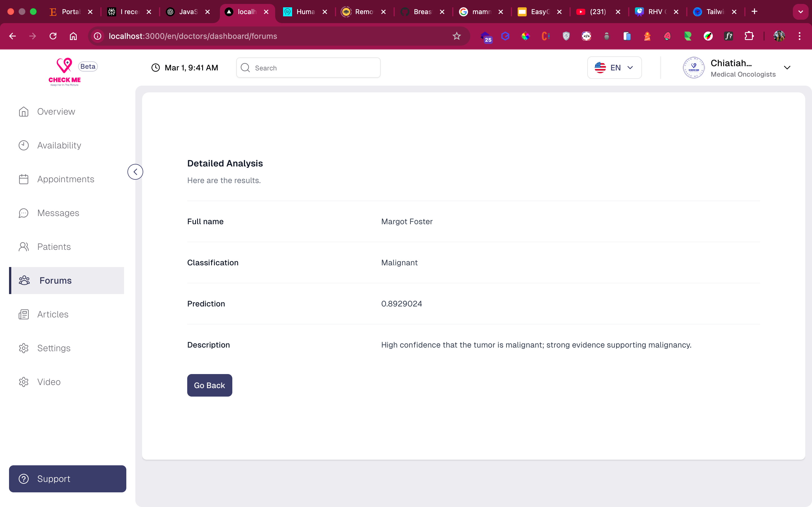812x507 pixels.
Task: Open the browser Extensions puzzle icon
Action: pos(749,36)
